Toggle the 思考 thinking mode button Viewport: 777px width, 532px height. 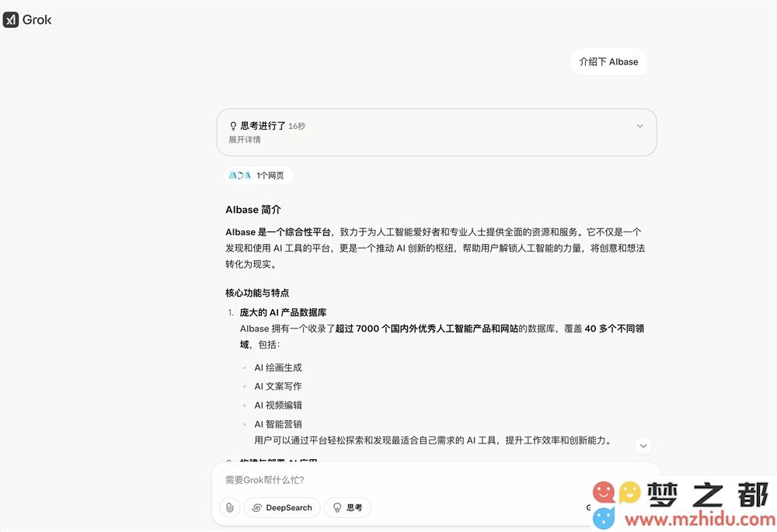pos(347,507)
